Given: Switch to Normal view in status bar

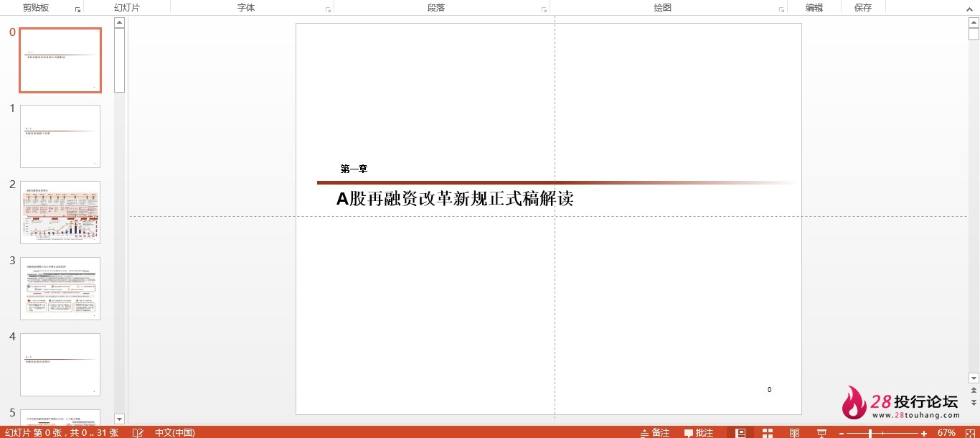Looking at the screenshot, I should coord(741,433).
